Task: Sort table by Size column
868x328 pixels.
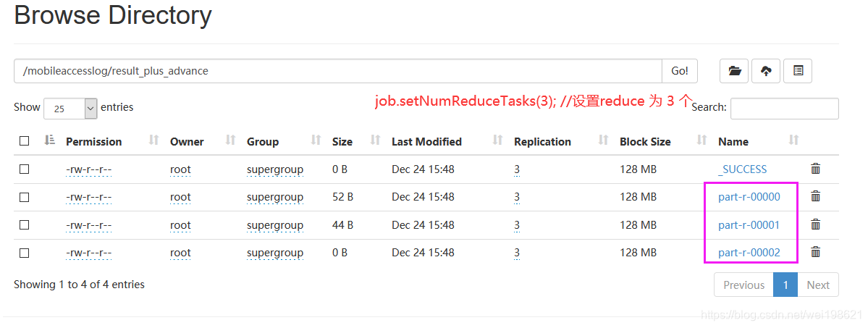Action: point(375,140)
